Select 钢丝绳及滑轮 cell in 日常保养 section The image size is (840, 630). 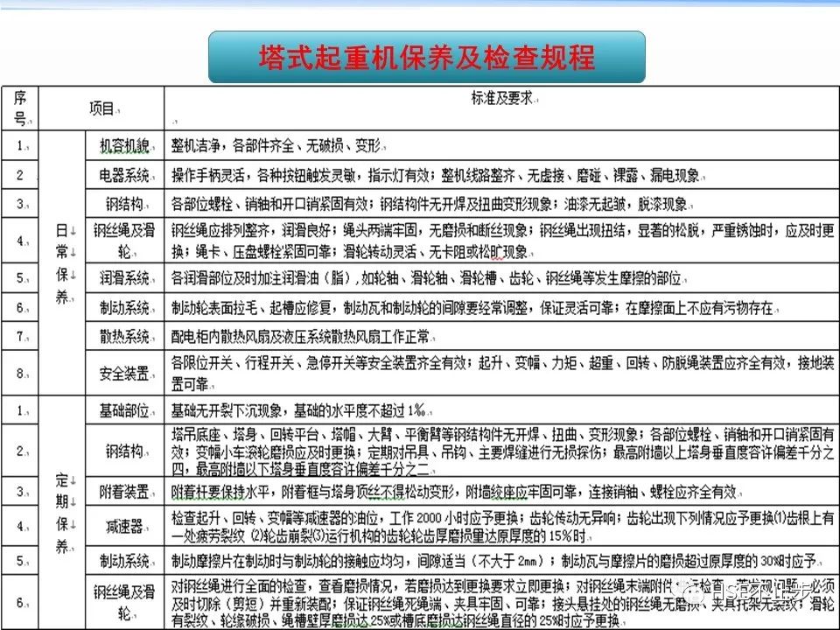125,240
